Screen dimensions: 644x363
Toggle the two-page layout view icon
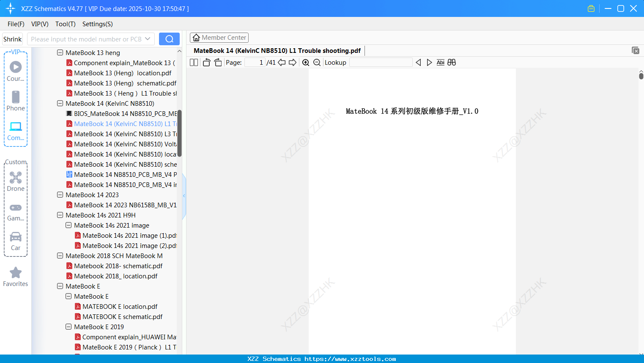click(x=194, y=63)
